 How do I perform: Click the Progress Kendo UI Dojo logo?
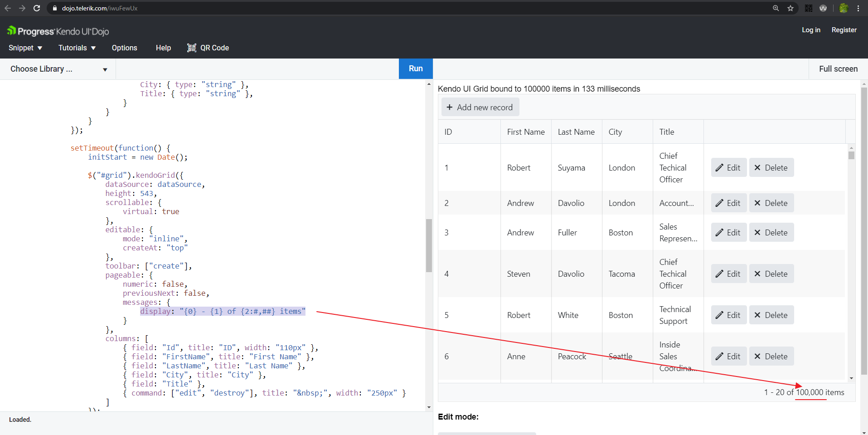click(x=58, y=31)
